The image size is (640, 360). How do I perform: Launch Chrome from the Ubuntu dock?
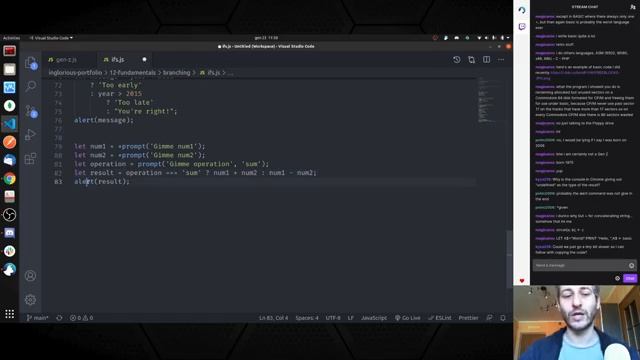[10, 178]
